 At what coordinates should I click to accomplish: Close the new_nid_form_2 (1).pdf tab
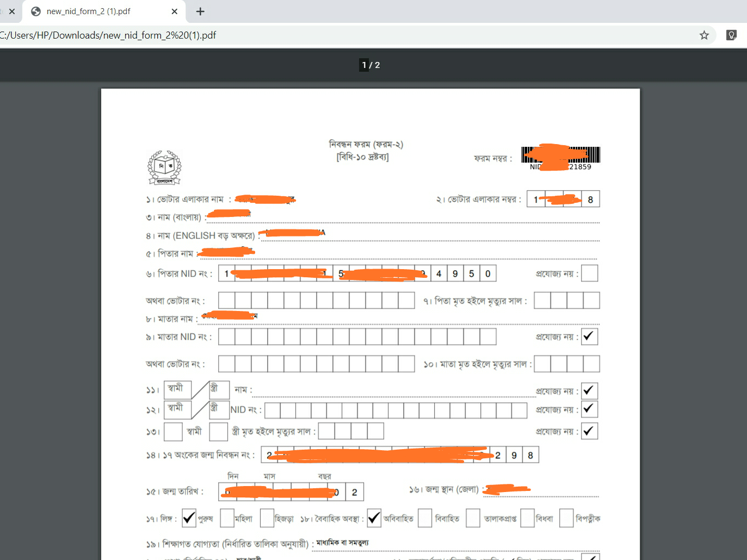(174, 11)
